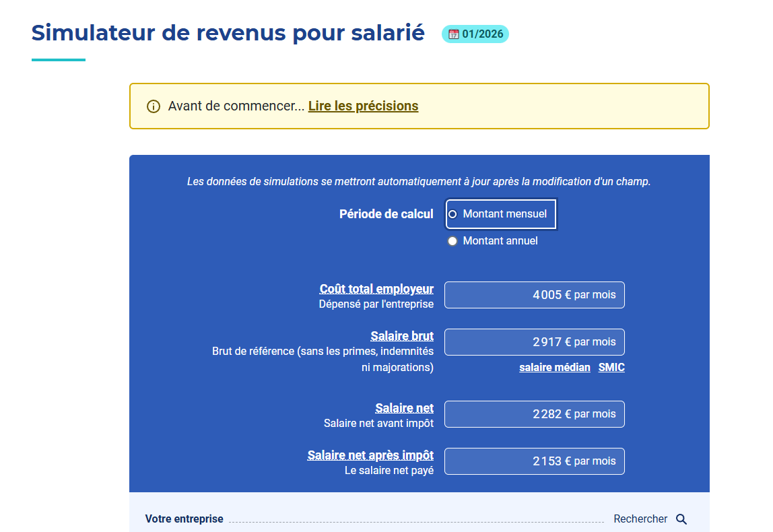Click the Salaire brut field showing 2917 €
Image resolution: width=773 pixels, height=532 pixels.
pos(535,342)
